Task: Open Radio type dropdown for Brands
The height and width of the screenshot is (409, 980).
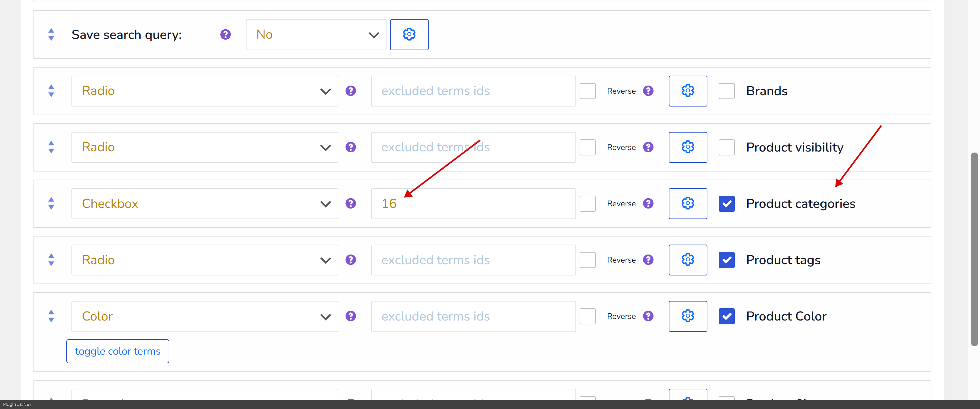Action: pos(204,91)
